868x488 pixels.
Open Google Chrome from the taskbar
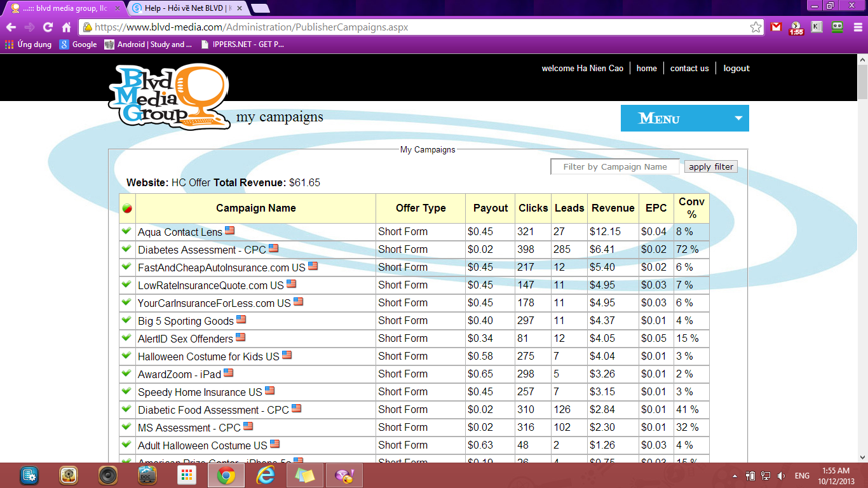pos(226,475)
